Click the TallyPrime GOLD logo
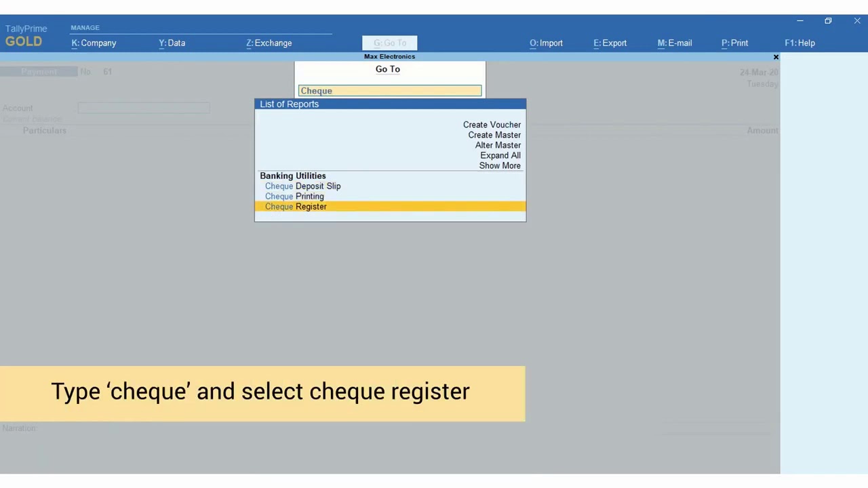The width and height of the screenshot is (868, 488). tap(25, 35)
